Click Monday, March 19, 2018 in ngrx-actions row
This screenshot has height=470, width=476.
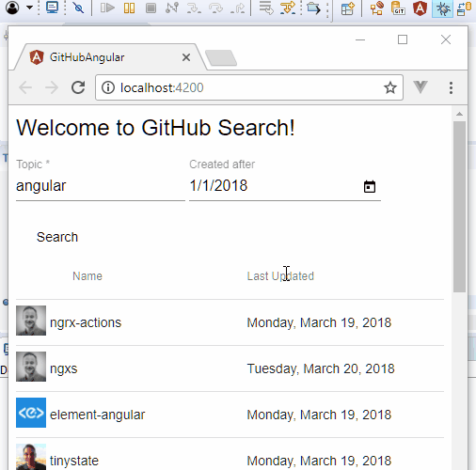coord(319,322)
